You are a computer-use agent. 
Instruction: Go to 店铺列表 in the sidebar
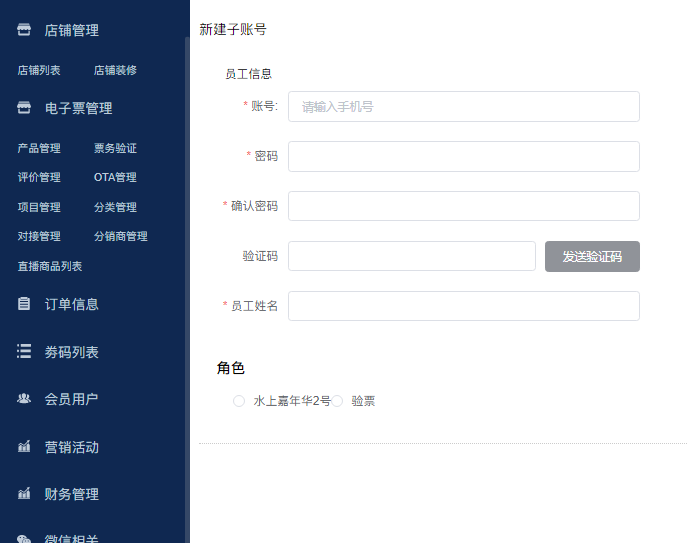point(39,70)
